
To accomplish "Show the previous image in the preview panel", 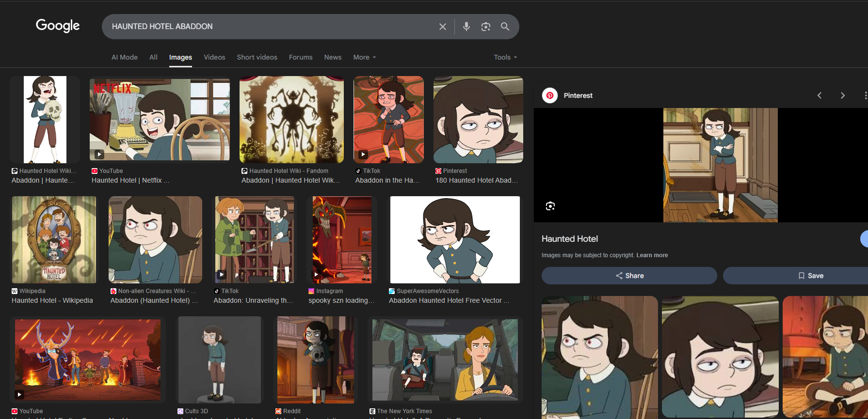I will (820, 95).
